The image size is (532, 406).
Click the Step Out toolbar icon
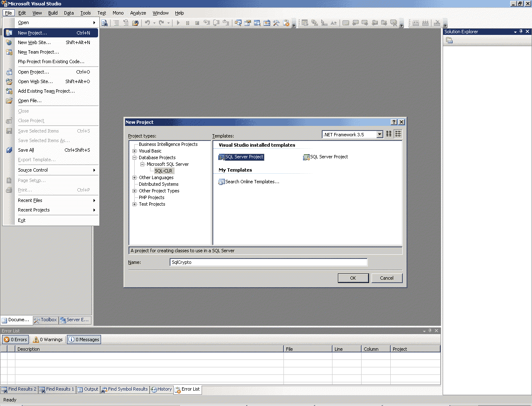226,23
